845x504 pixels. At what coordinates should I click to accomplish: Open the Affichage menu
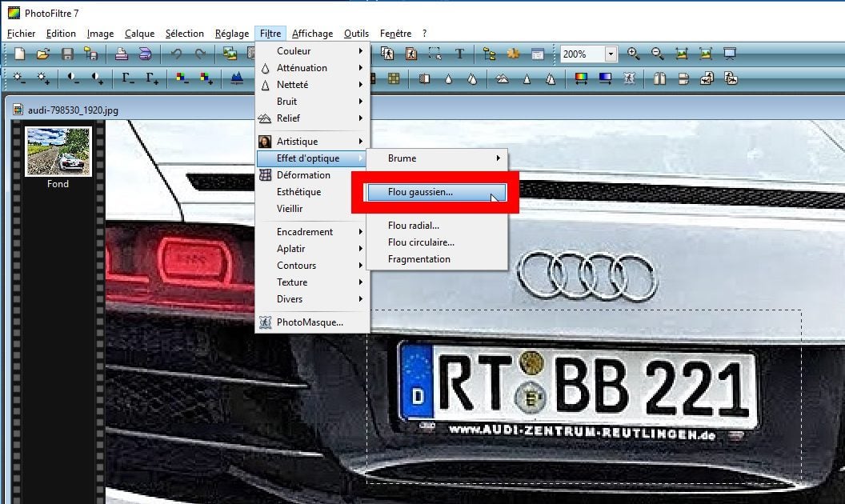pos(313,34)
